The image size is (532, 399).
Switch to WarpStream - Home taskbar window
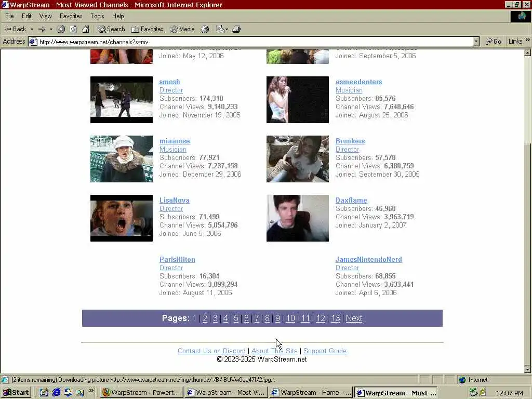click(x=311, y=393)
